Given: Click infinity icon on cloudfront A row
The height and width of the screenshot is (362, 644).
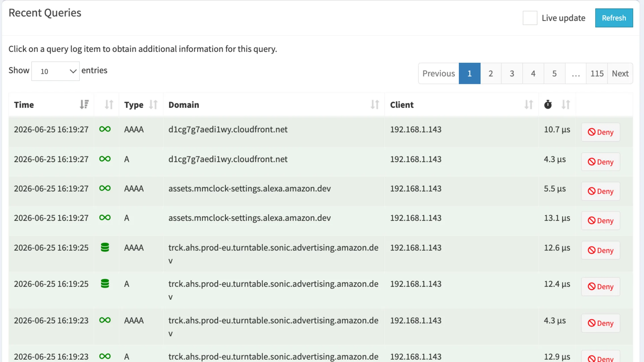Looking at the screenshot, I should click(105, 159).
